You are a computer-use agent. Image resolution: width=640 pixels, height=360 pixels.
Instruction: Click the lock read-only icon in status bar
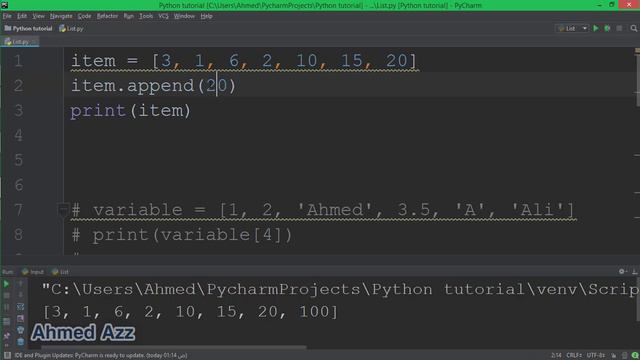click(613, 356)
